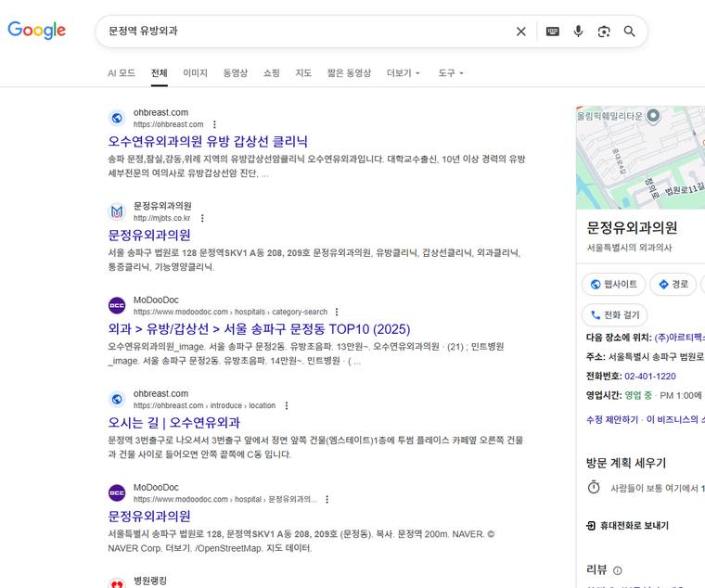The width and height of the screenshot is (705, 588).
Task: Click the 병원랭킹 site name
Action: [150, 581]
